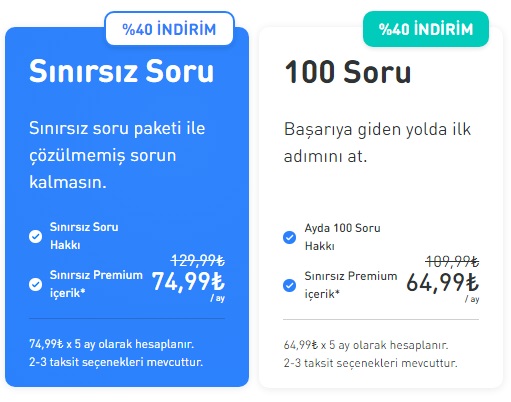Click checkmark icon beside blue card's Sınırsız Premium içerik
Image resolution: width=511 pixels, height=402 pixels.
tap(35, 284)
